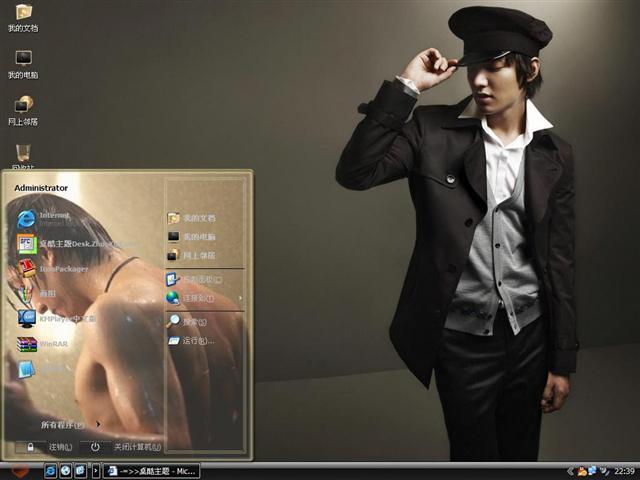Open the 我的文档 desktop icon
This screenshot has width=640, height=480.
click(23, 18)
